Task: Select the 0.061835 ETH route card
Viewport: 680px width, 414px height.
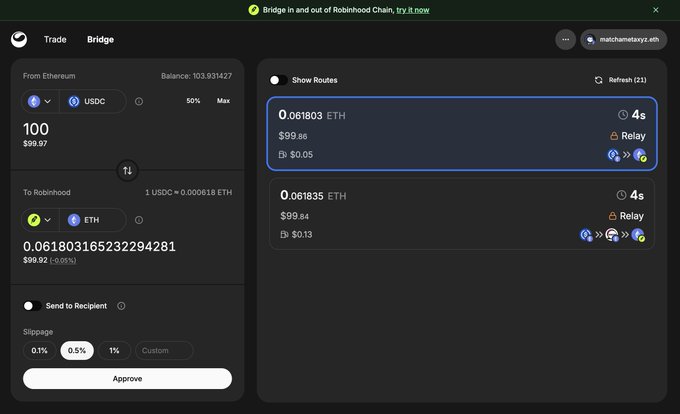Action: (x=462, y=214)
